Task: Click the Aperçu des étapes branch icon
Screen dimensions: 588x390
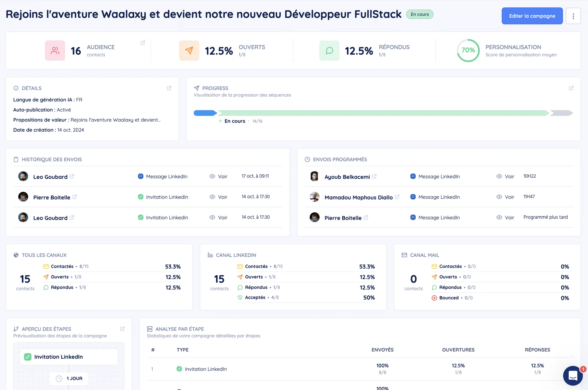Action: point(16,329)
